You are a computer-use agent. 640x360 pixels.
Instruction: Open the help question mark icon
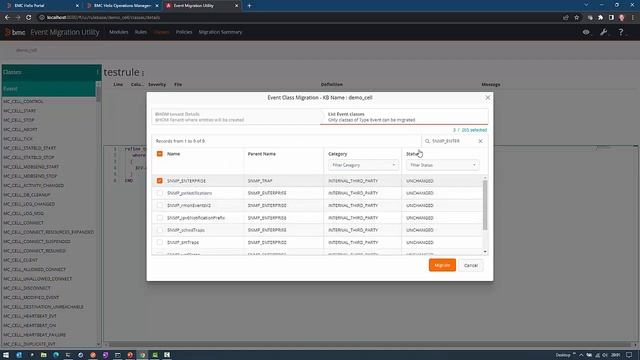pos(621,32)
